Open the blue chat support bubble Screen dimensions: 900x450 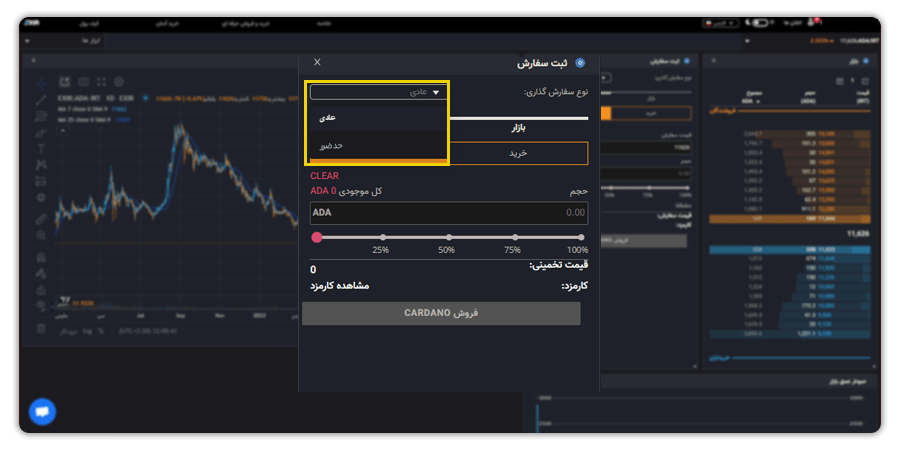(42, 412)
